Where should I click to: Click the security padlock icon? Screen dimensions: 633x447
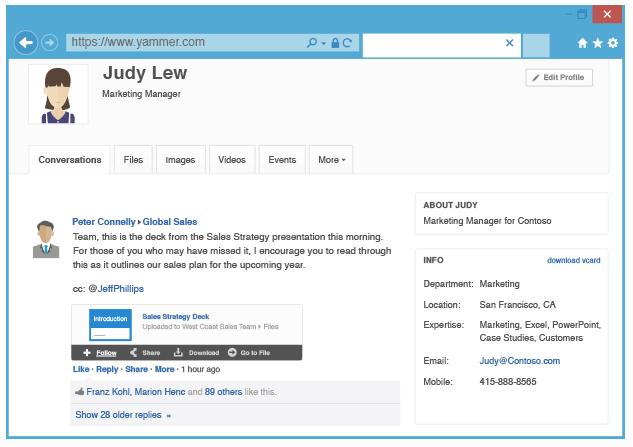[x=335, y=43]
